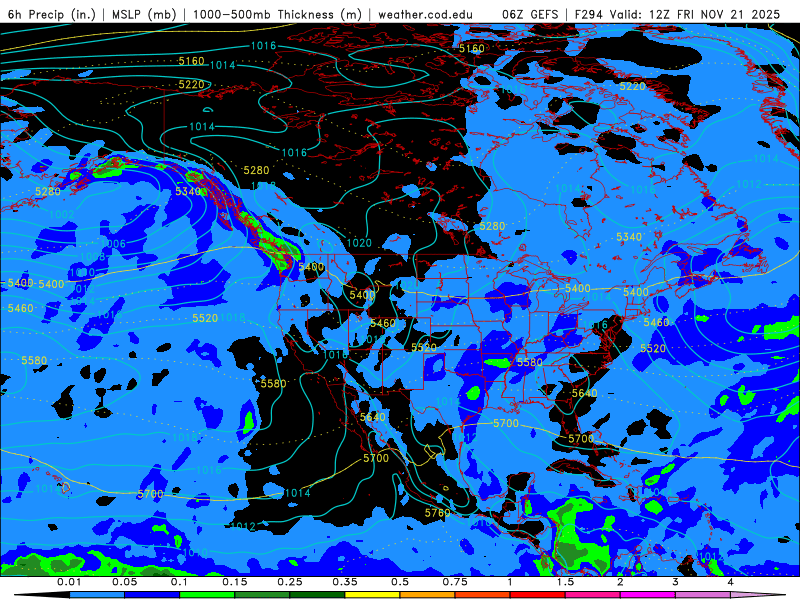This screenshot has width=800, height=600.
Task: Click the '0.75' legend value
Action: tap(455, 582)
